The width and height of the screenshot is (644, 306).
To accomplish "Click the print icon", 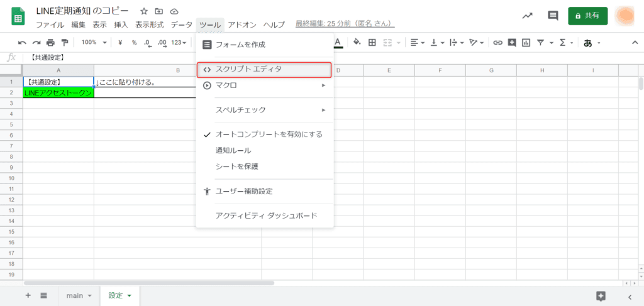I will click(50, 43).
